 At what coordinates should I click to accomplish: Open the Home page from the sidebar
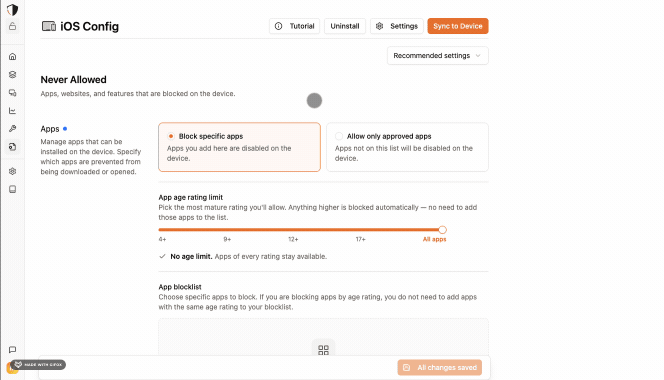point(13,56)
